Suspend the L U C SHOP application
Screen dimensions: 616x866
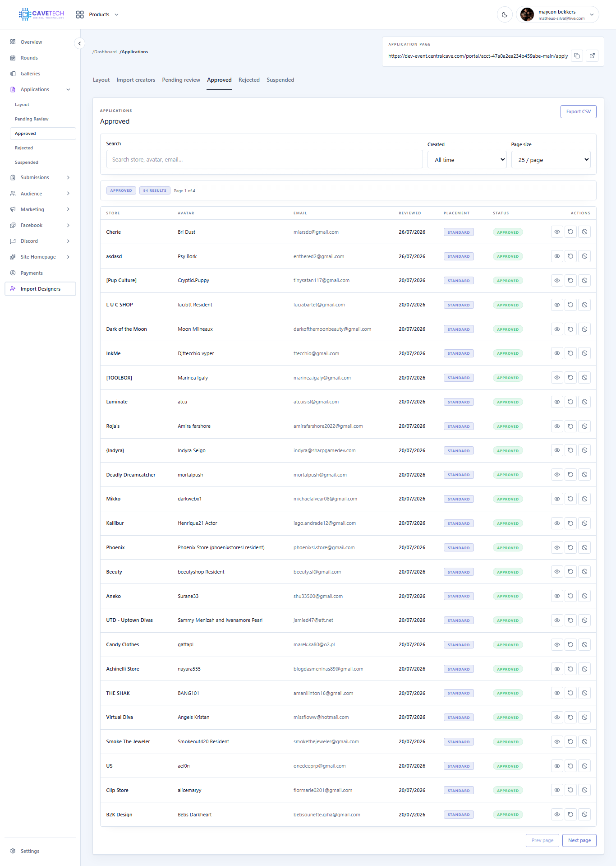584,305
